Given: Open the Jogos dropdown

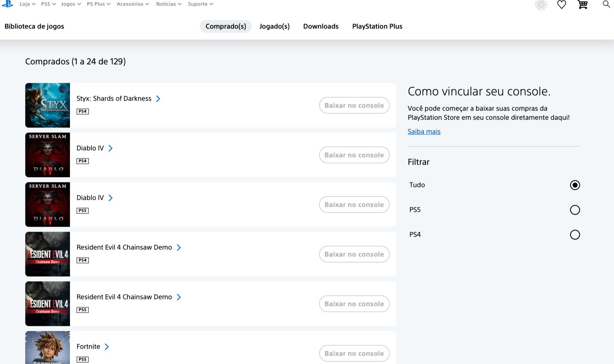Looking at the screenshot, I should (71, 4).
